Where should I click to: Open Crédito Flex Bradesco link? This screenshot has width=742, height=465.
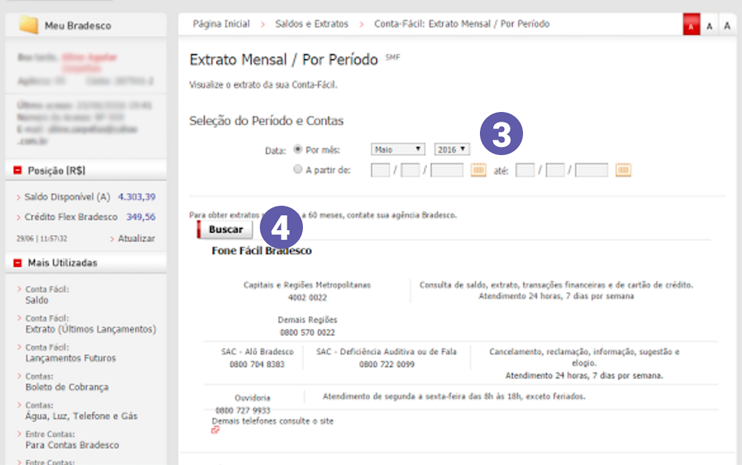[x=71, y=217]
